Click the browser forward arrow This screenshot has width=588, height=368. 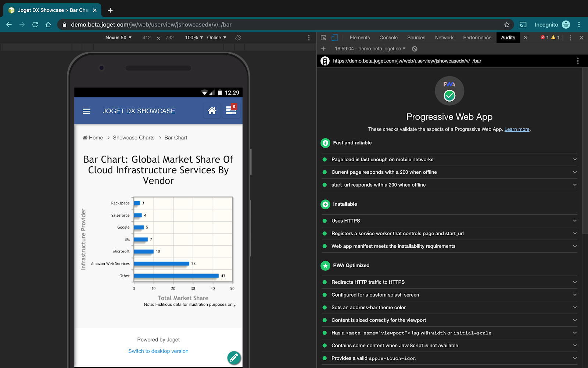(22, 25)
